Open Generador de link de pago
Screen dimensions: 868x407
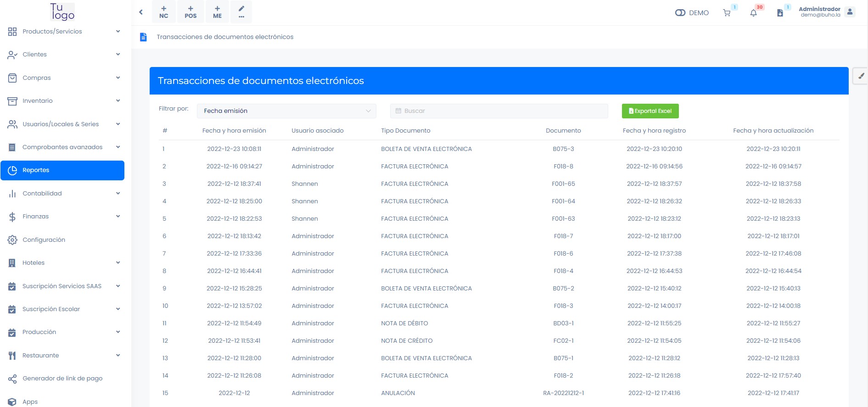pyautogui.click(x=62, y=379)
